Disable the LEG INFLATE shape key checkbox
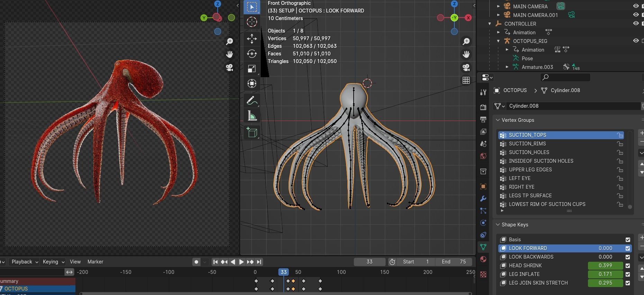 [x=628, y=274]
